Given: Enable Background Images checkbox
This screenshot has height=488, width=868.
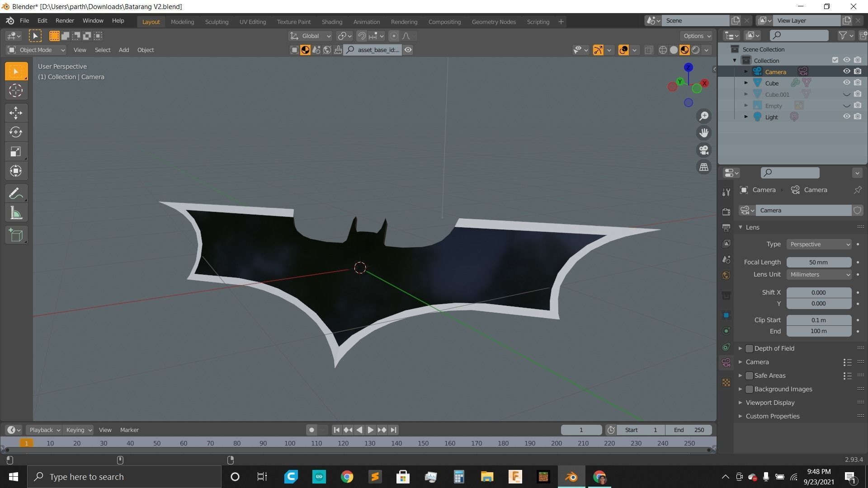Looking at the screenshot, I should tap(749, 389).
